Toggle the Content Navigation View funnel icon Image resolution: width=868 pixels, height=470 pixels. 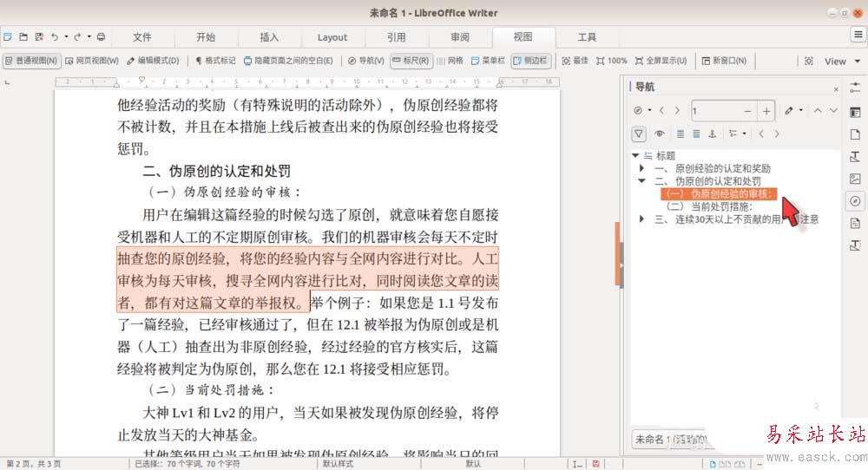tap(638, 134)
